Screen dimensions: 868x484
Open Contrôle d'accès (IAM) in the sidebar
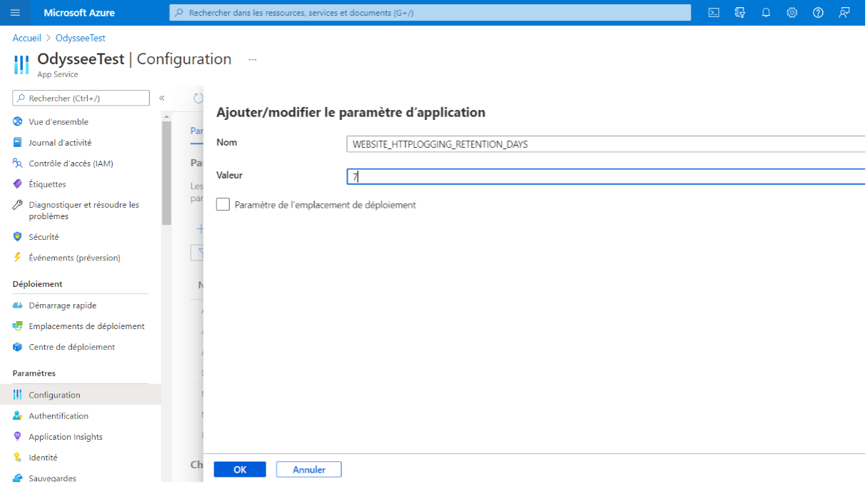point(71,163)
